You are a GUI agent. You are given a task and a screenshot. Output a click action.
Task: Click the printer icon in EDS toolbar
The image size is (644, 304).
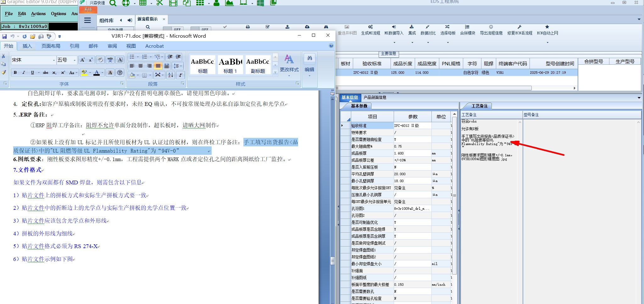pyautogui.click(x=248, y=27)
